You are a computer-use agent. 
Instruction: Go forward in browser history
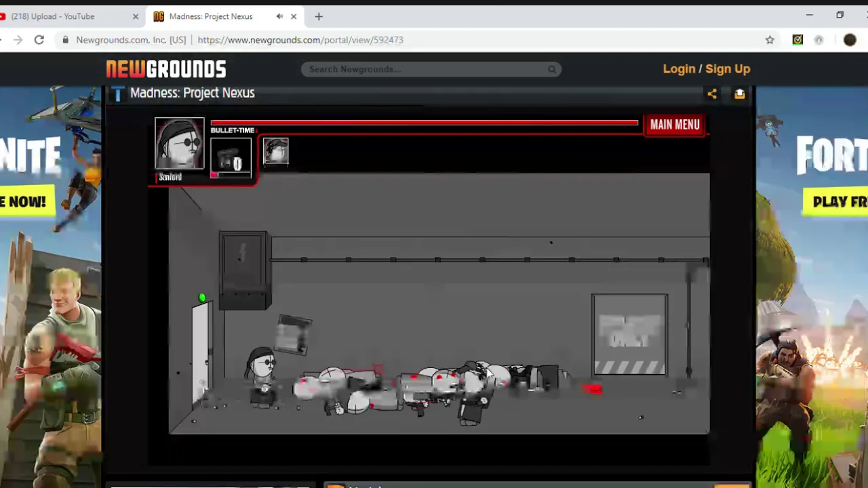[x=18, y=40]
